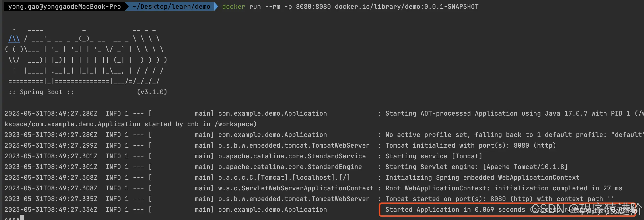Click the version text (v3.1.0)

[x=152, y=92]
